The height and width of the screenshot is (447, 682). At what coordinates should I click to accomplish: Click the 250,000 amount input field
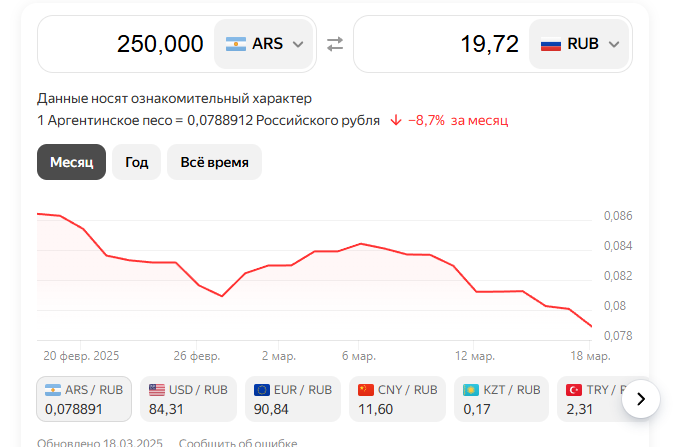point(125,44)
